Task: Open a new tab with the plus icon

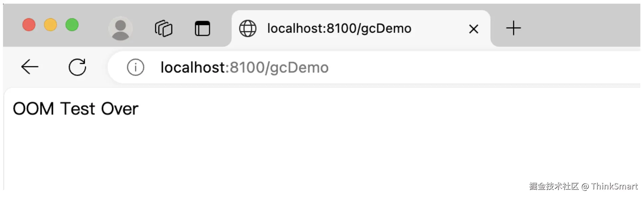Action: point(513,28)
